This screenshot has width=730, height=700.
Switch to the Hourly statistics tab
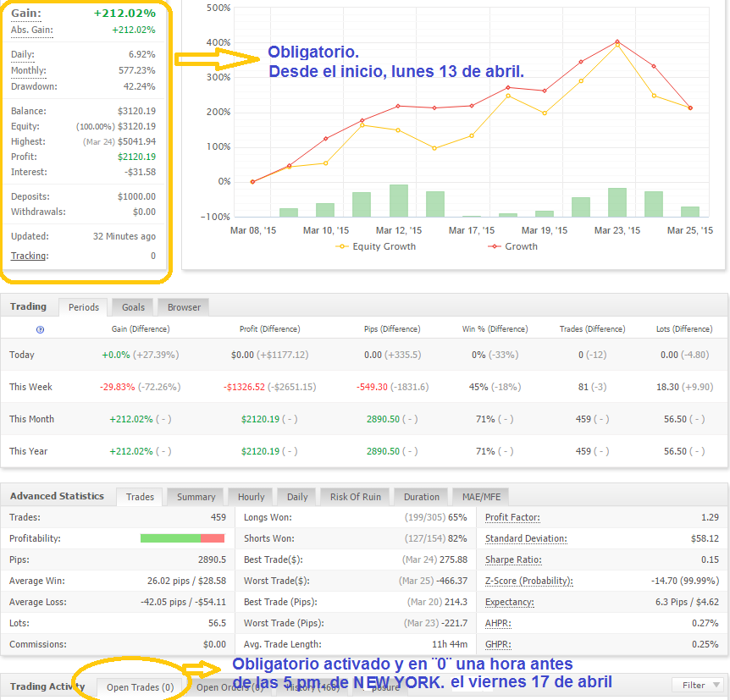(x=252, y=497)
